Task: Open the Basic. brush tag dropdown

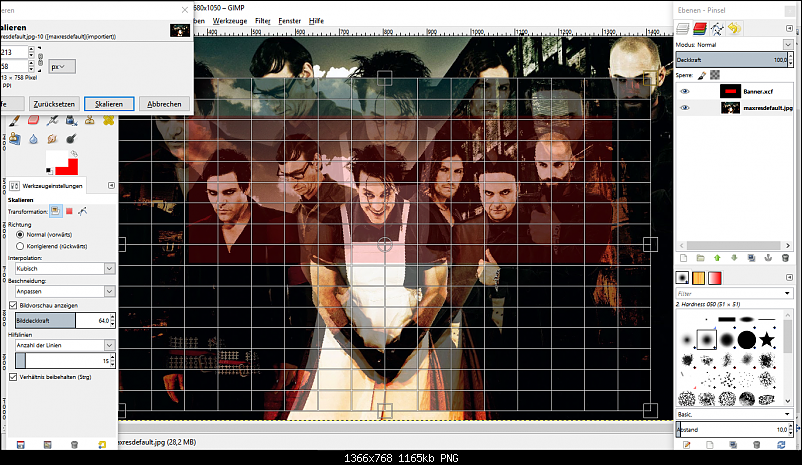Action: click(787, 414)
